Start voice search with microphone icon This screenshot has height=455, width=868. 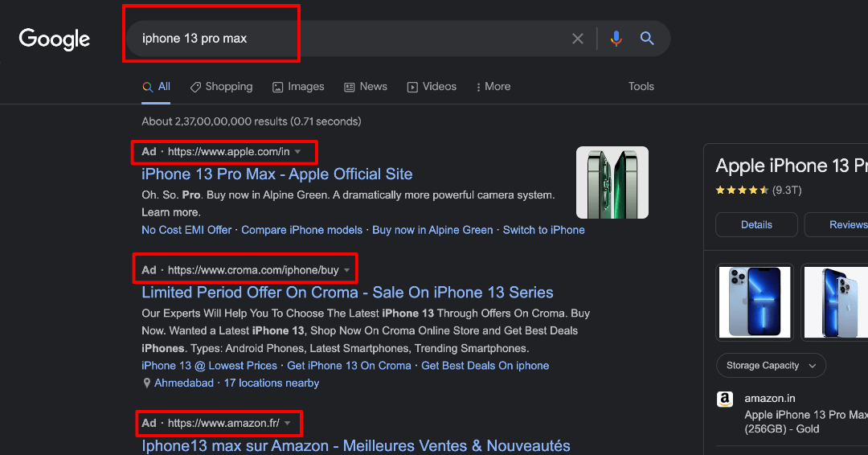click(x=616, y=39)
